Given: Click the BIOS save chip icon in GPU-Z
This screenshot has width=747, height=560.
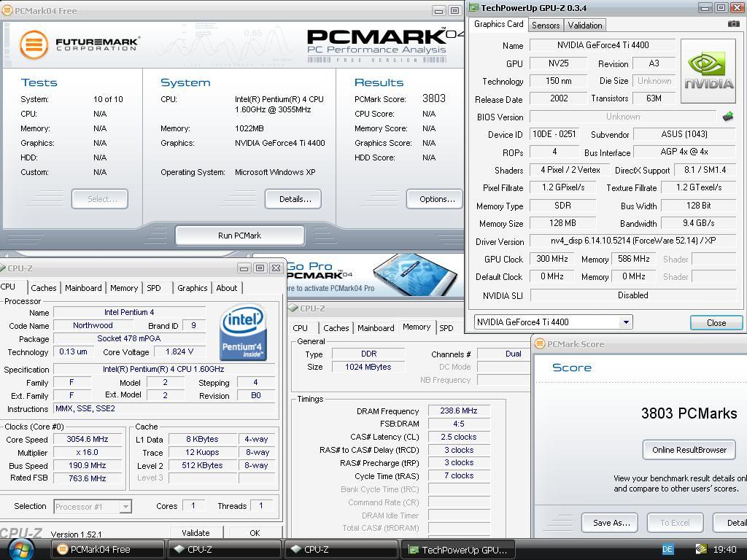Looking at the screenshot, I should 727,117.
